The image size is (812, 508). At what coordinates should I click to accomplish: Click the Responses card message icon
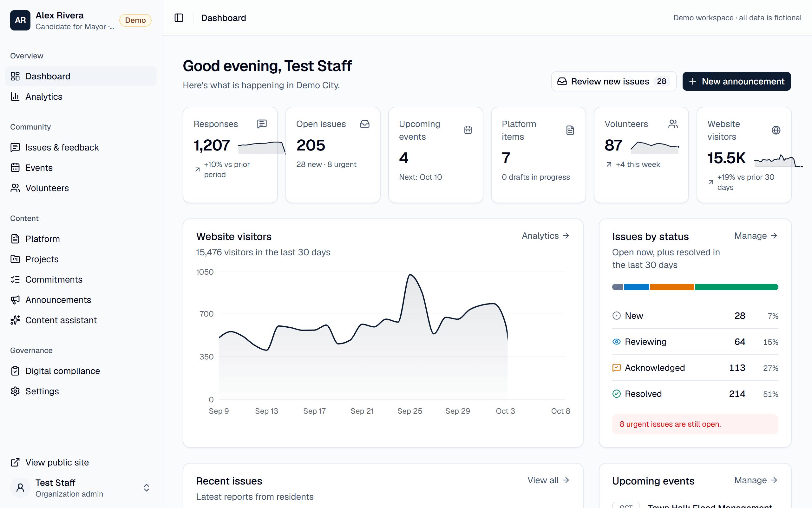[x=262, y=124]
